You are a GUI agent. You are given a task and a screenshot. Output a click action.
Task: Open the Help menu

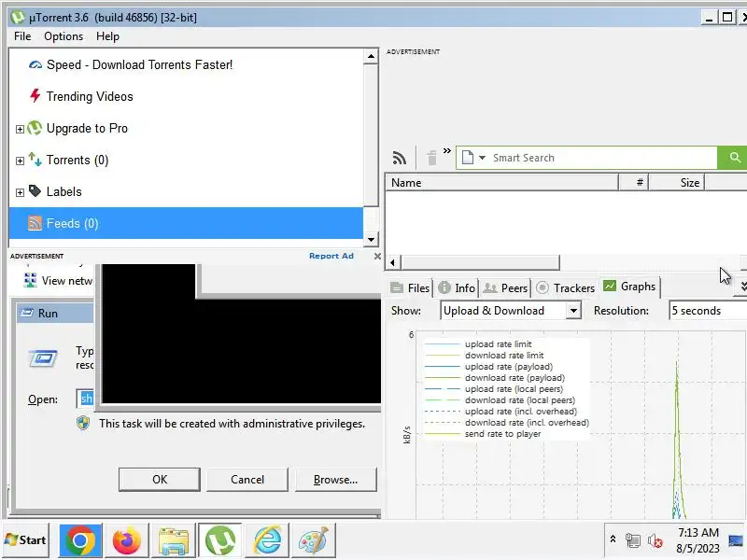tap(107, 36)
